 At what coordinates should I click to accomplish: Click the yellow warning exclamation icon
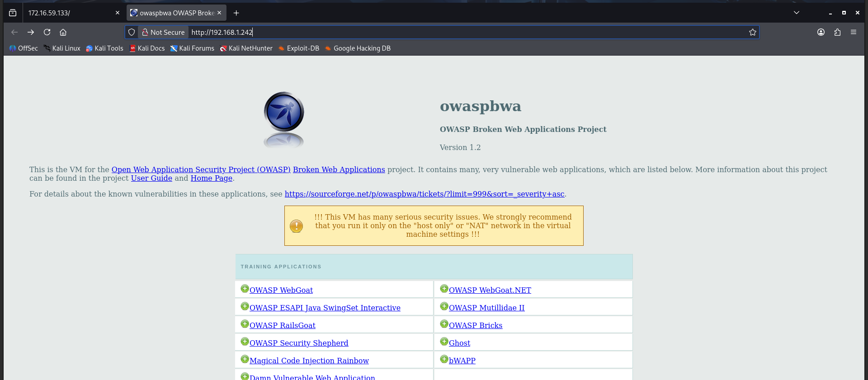click(x=296, y=226)
